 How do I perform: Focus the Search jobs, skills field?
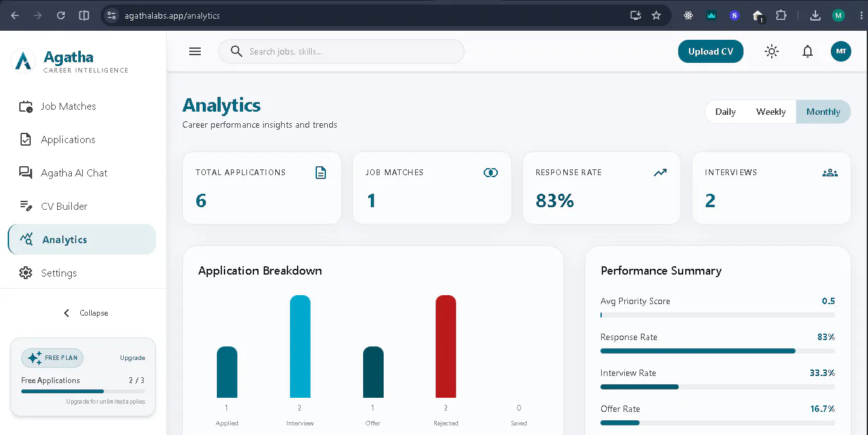pyautogui.click(x=341, y=51)
